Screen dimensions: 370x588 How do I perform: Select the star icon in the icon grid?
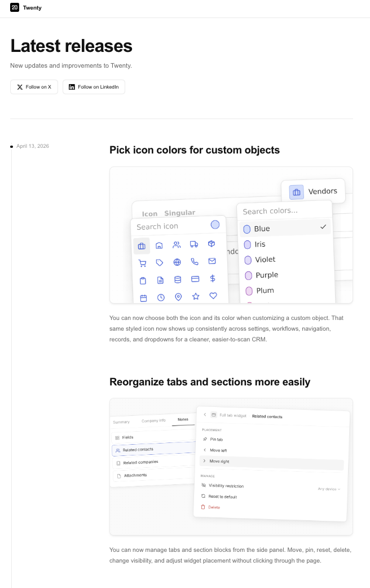(x=196, y=296)
